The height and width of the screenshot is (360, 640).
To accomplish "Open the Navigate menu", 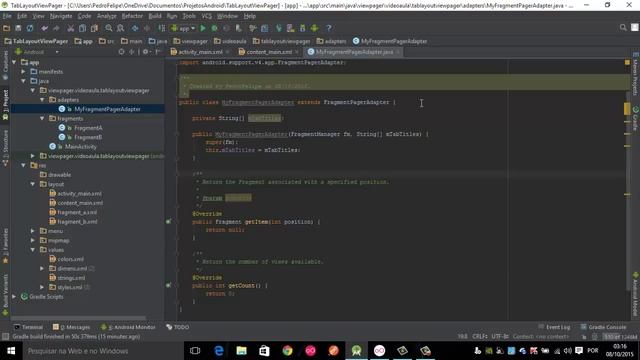I will click(61, 16).
